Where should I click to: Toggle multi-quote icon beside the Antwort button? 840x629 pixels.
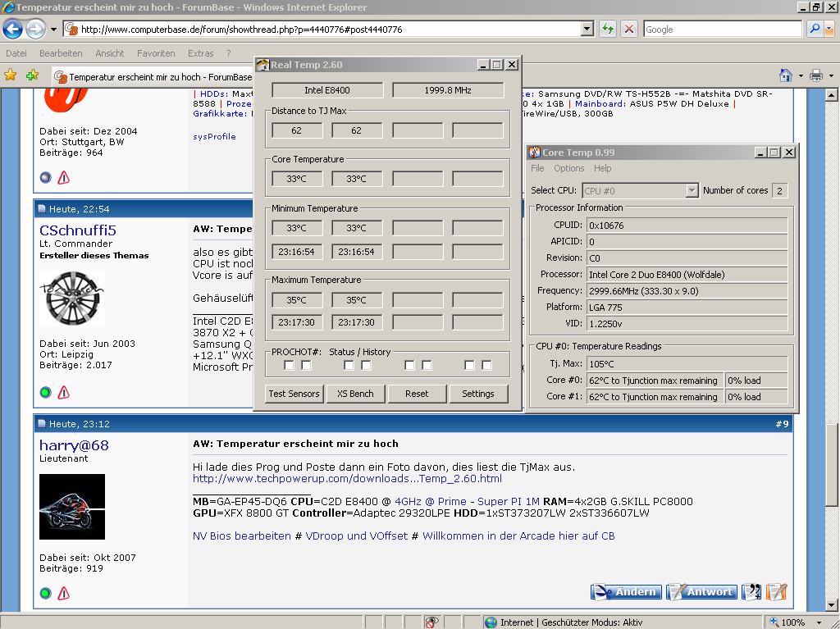coord(751,591)
